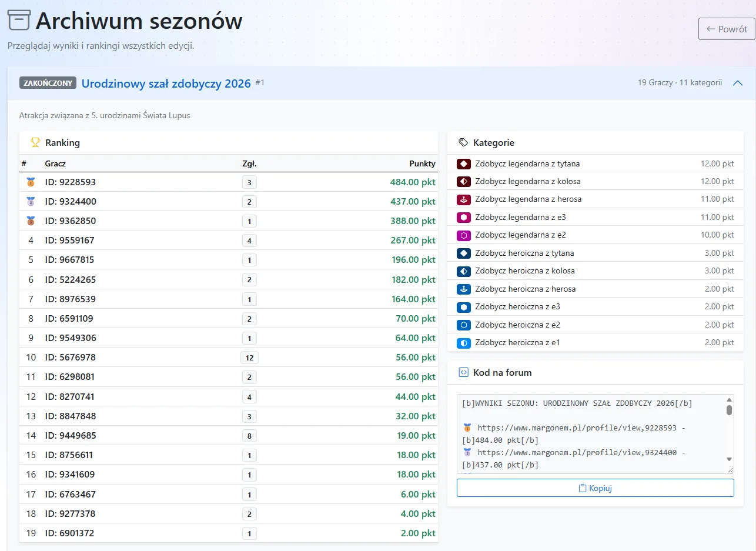Click the forum code box scrollbar down arrow
The width and height of the screenshot is (756, 551).
[730, 459]
